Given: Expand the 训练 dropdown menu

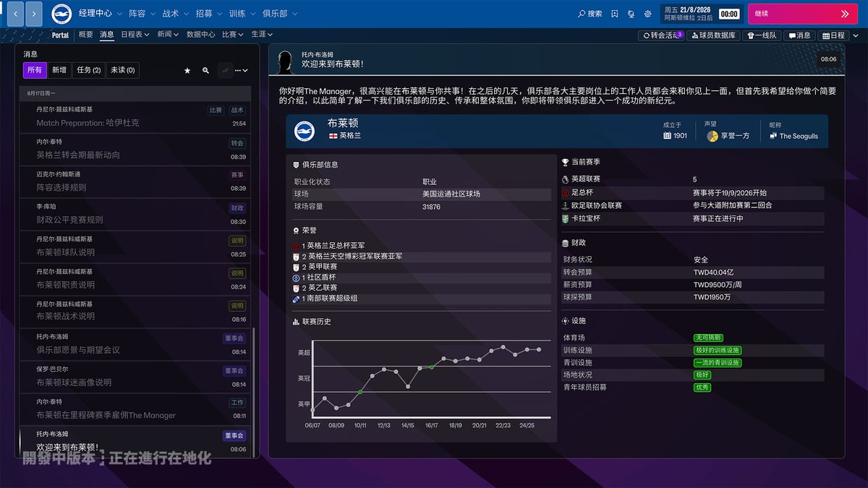Looking at the screenshot, I should (242, 14).
